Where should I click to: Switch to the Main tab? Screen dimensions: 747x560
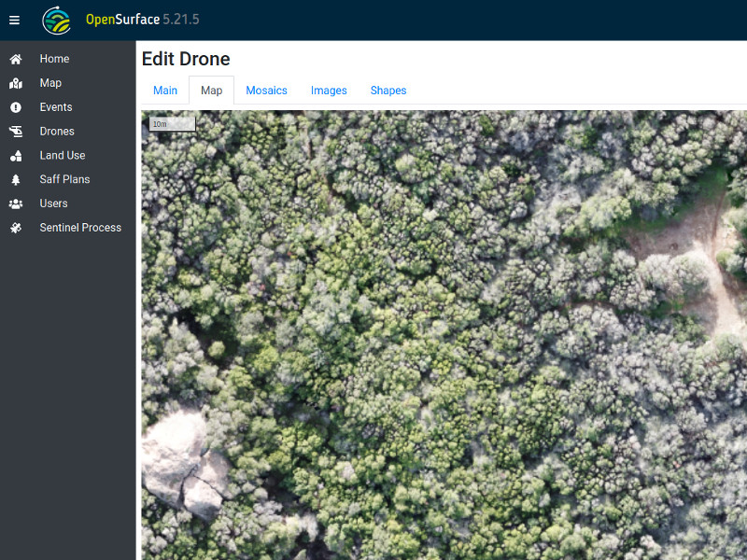click(165, 91)
